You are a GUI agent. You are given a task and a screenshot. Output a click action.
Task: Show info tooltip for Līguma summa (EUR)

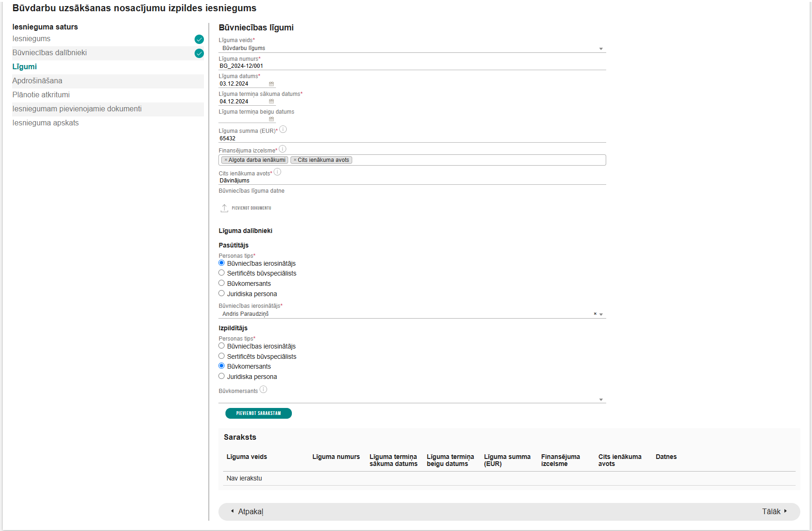(x=283, y=130)
